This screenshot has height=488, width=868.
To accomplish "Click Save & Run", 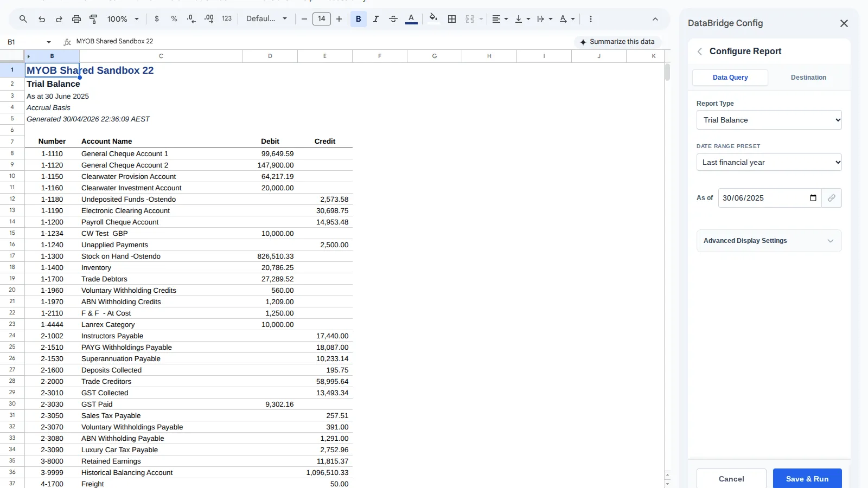I will pos(807,479).
